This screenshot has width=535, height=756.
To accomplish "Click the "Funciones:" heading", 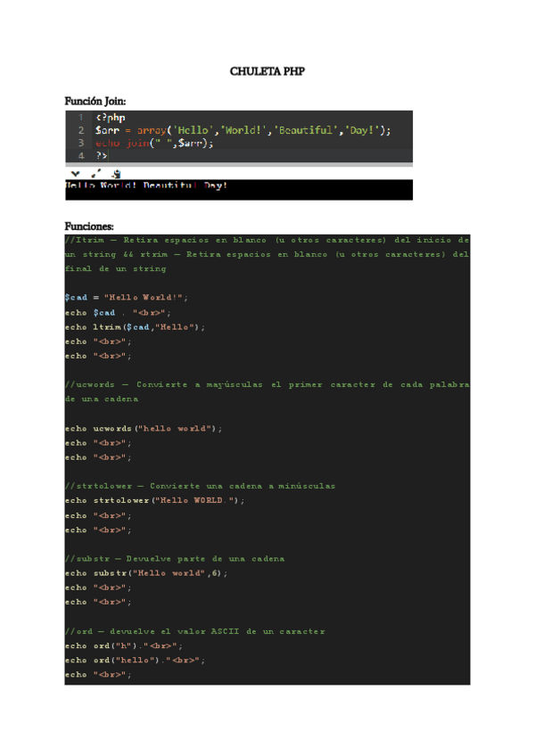I will 89,226.
